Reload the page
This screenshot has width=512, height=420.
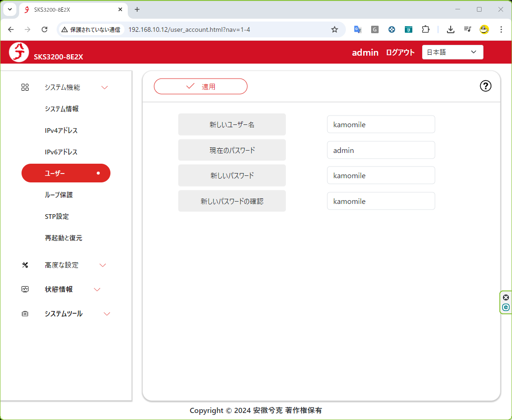(x=44, y=29)
